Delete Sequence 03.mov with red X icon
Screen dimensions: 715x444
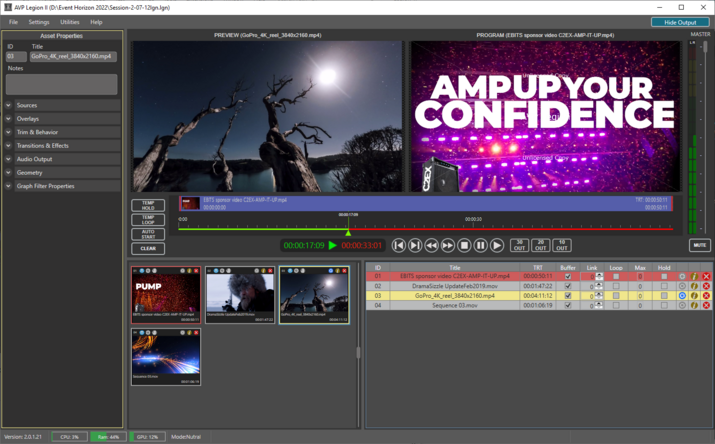[706, 306]
